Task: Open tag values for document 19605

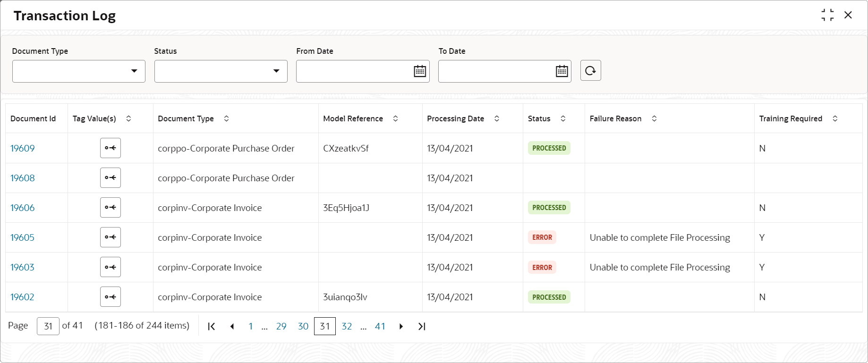Action: click(110, 237)
